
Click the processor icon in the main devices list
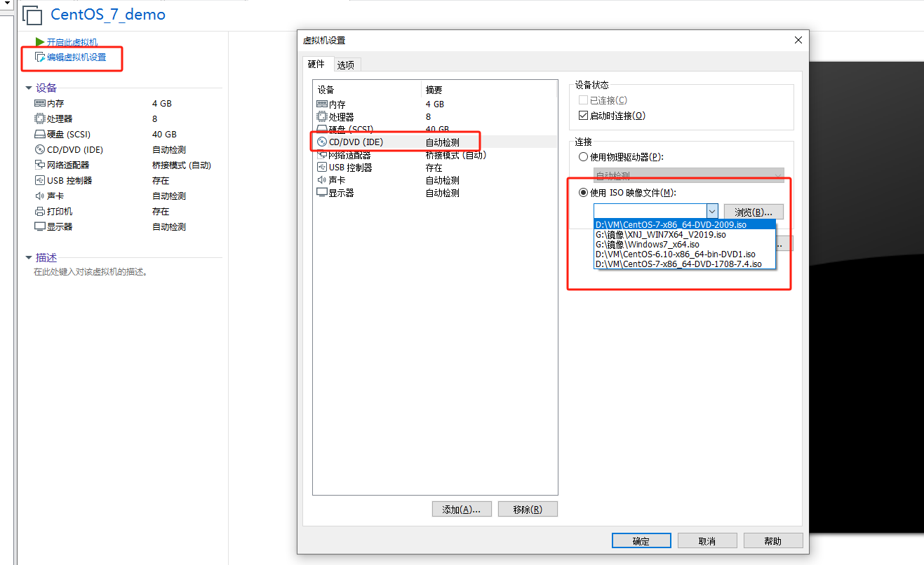pyautogui.click(x=40, y=118)
